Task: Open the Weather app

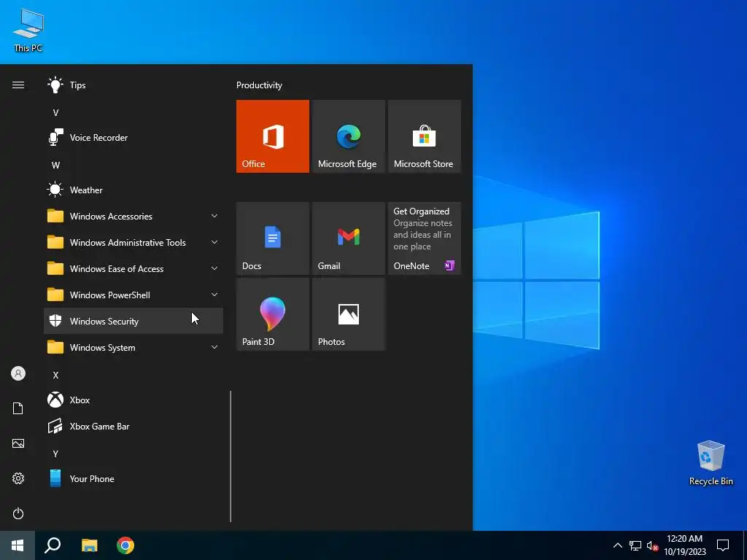Action: 133,190
